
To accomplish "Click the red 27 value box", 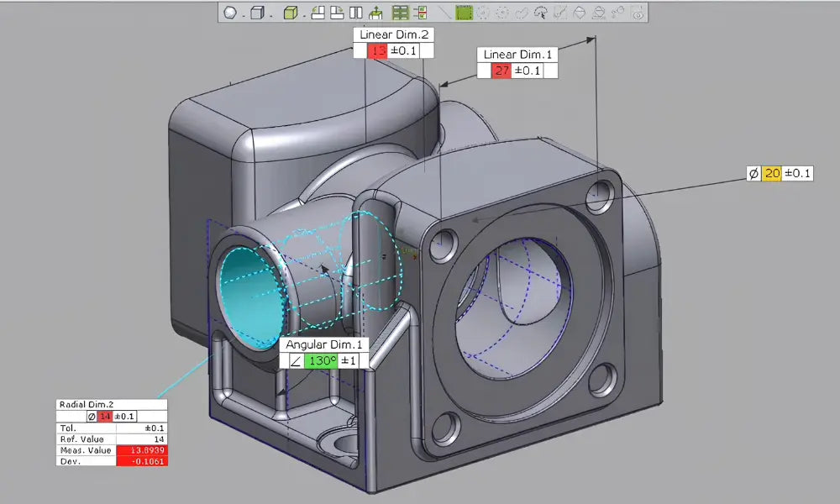I will [x=502, y=71].
